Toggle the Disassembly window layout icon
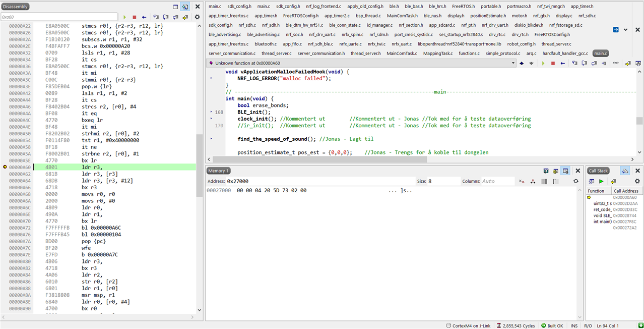The width and height of the screenshot is (644, 329). click(x=175, y=7)
